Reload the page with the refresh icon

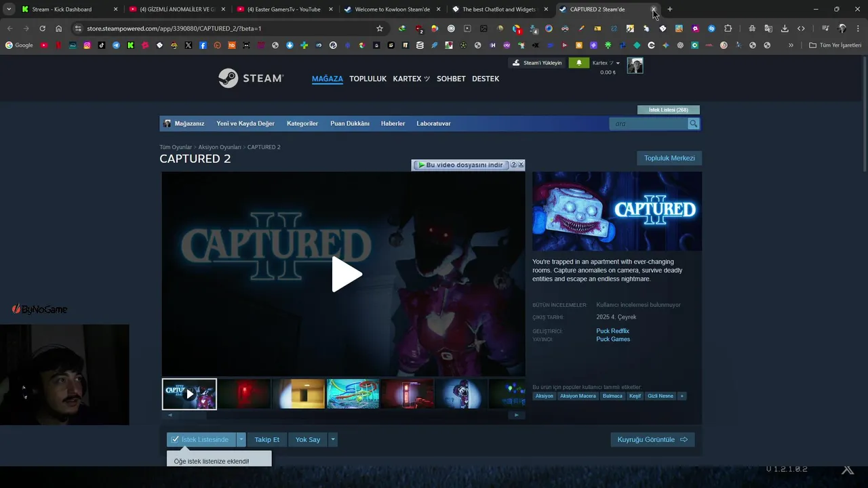42,28
